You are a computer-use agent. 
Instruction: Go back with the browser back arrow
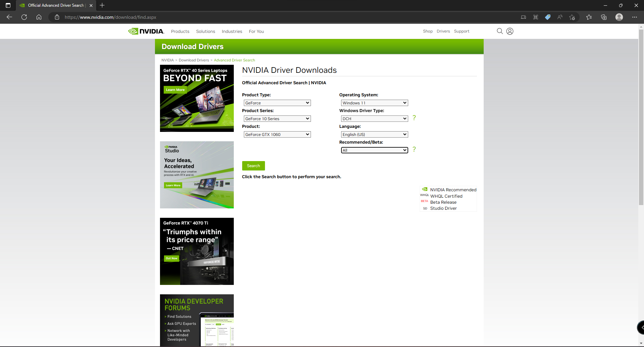pyautogui.click(x=9, y=17)
